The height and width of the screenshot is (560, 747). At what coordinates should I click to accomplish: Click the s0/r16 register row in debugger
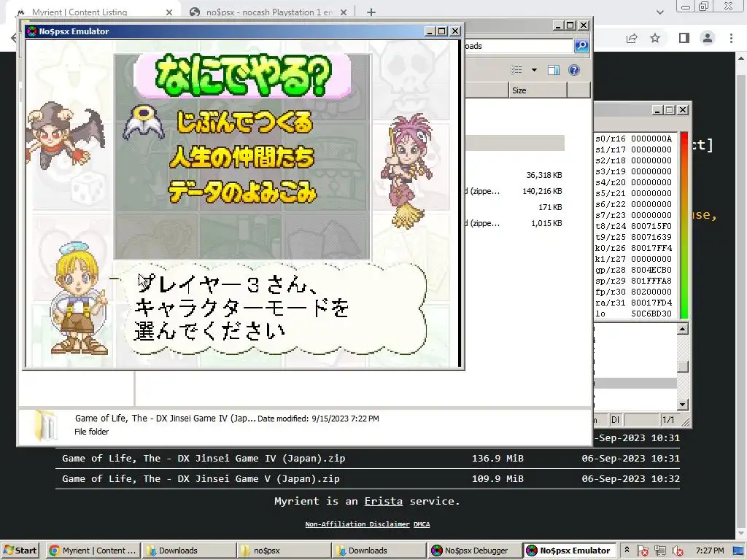pos(634,139)
